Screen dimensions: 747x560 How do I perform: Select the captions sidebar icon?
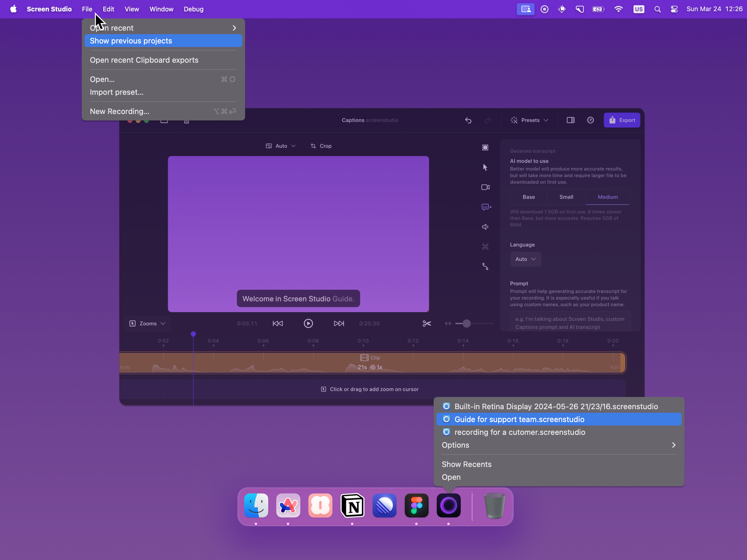tap(486, 207)
